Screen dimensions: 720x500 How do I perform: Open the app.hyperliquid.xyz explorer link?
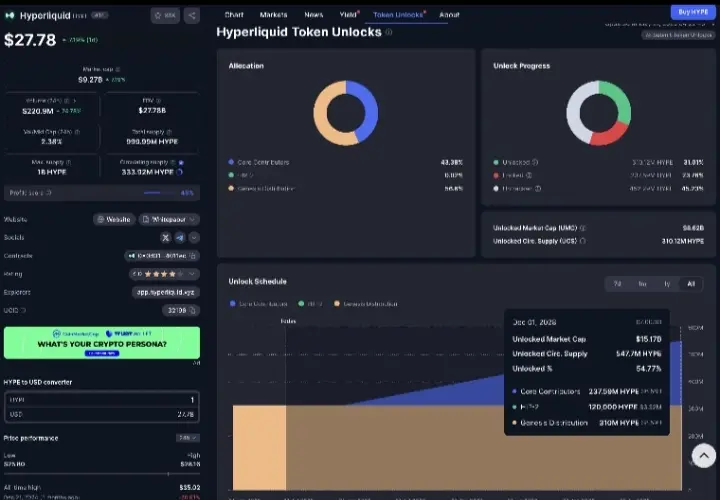pyautogui.click(x=166, y=292)
